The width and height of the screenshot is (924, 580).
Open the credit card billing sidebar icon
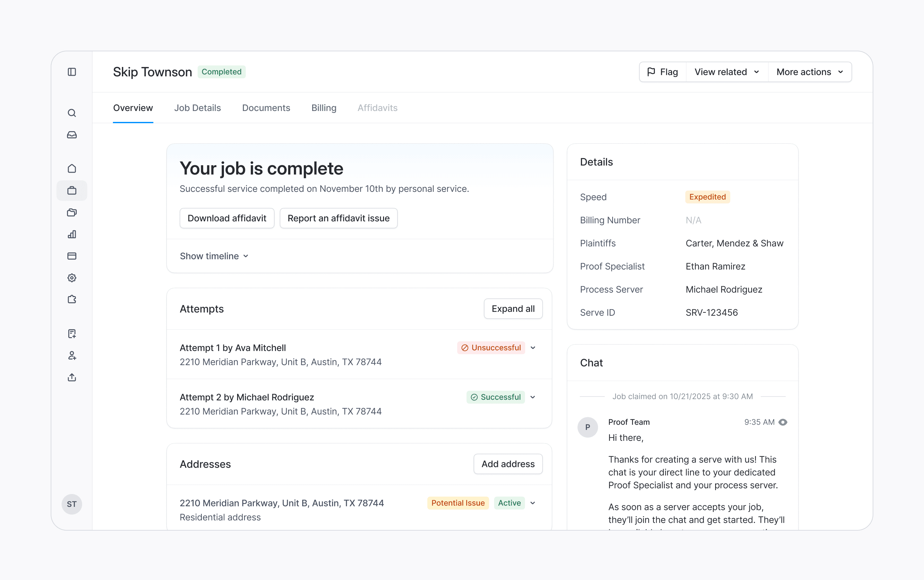[x=72, y=256]
